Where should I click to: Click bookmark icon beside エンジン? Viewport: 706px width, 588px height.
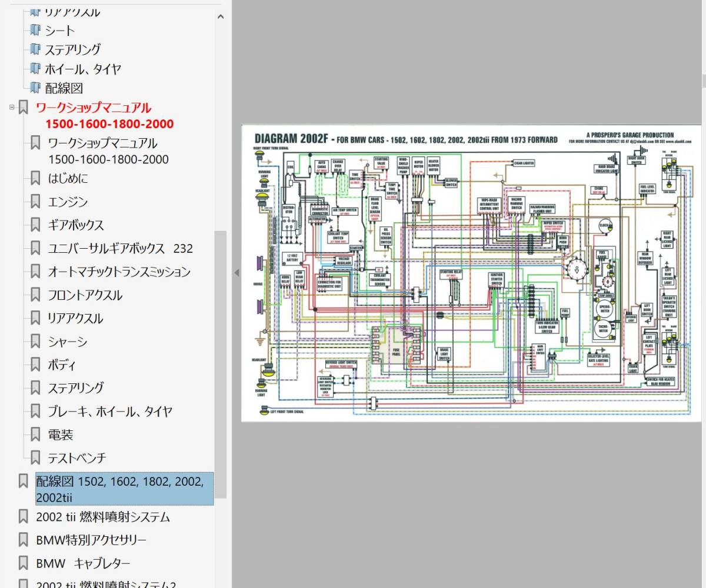pos(35,202)
